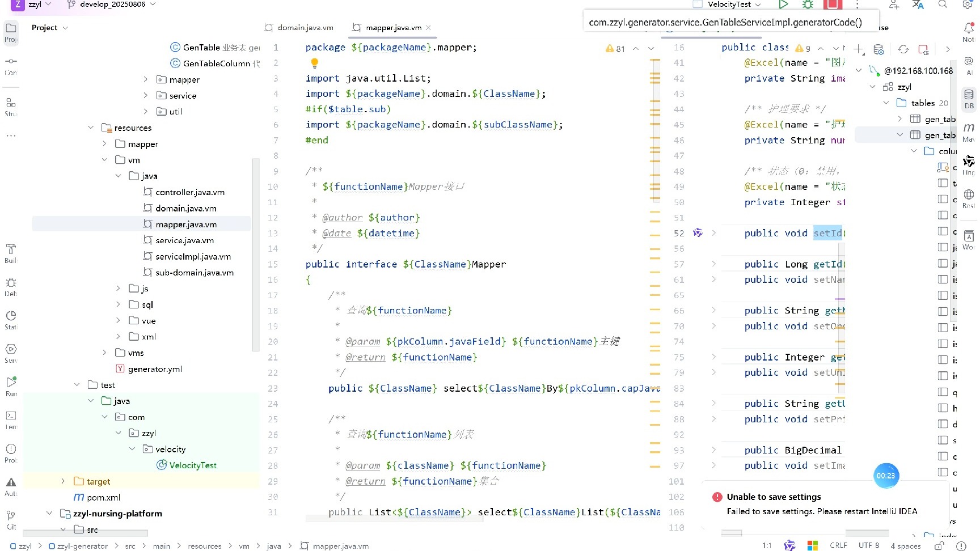The width and height of the screenshot is (980, 551).
Task: Open IDE settings gear icon
Action: 968,4
